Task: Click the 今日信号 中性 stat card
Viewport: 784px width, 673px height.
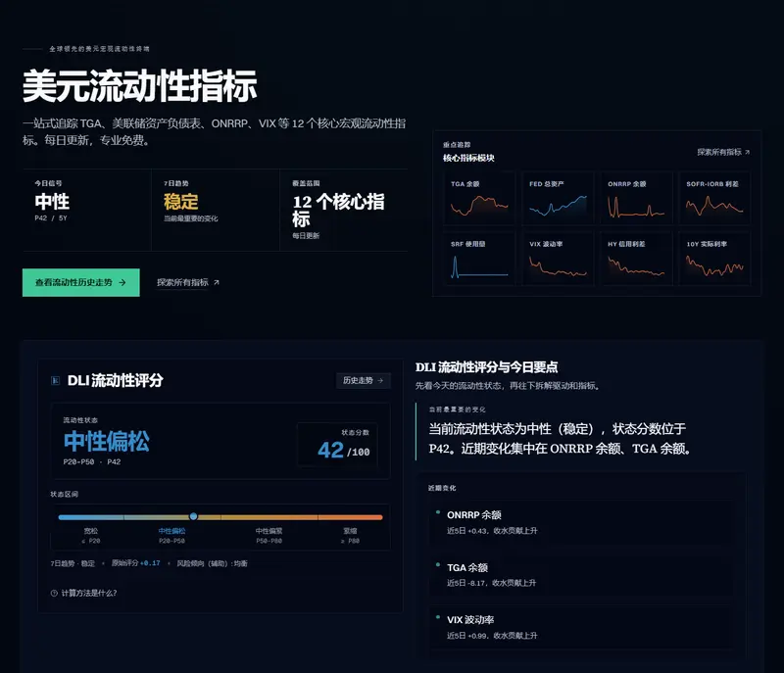Action: tap(86, 210)
